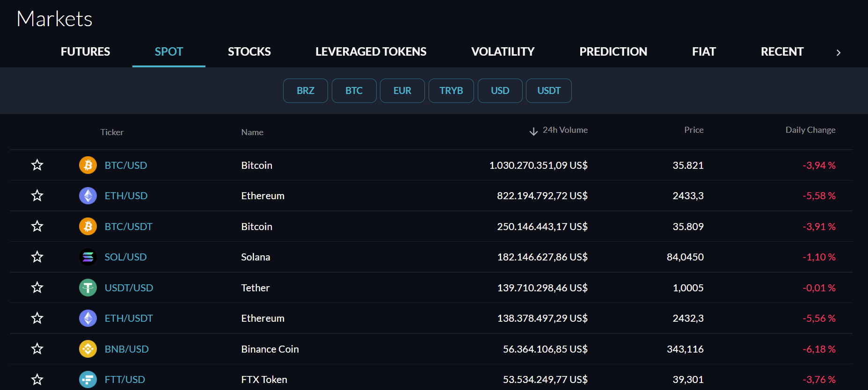Sort the table by Daily Change
868x390 pixels.
click(x=810, y=130)
